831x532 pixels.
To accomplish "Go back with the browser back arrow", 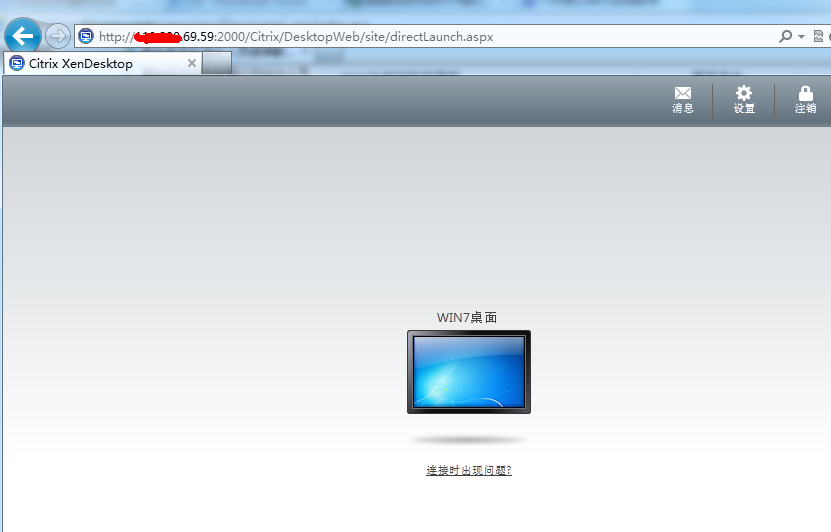I will (22, 37).
